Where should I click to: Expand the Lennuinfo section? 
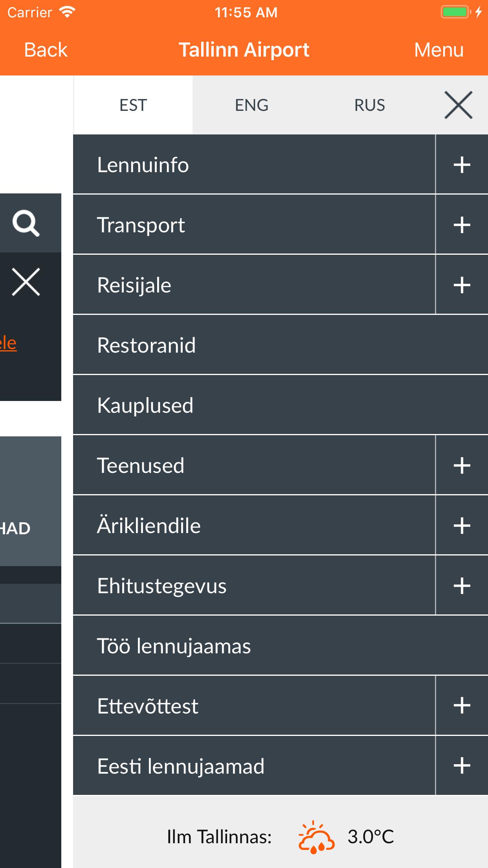pos(462,165)
